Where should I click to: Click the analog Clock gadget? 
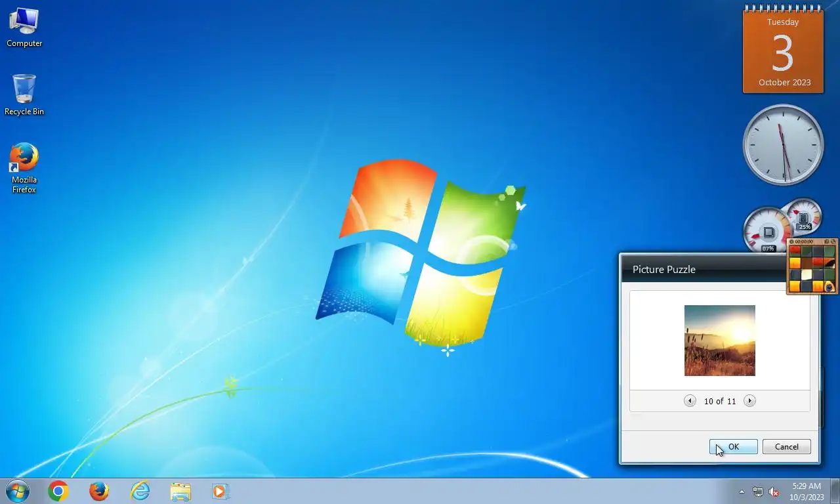tap(783, 144)
